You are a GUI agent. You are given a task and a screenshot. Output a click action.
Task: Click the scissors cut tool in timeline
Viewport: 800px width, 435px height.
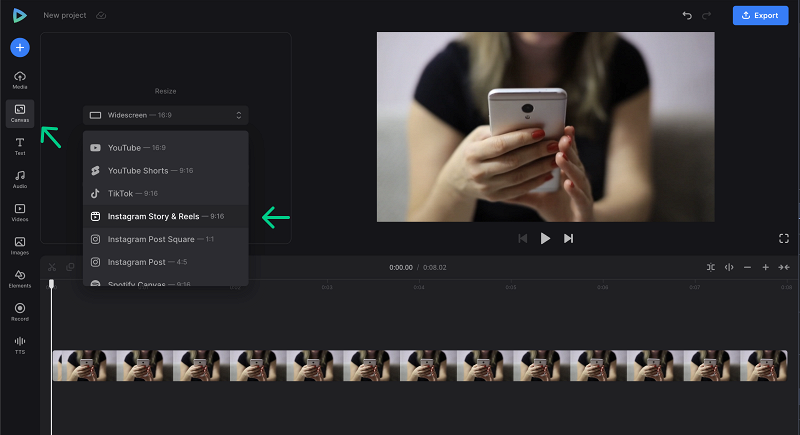52,267
